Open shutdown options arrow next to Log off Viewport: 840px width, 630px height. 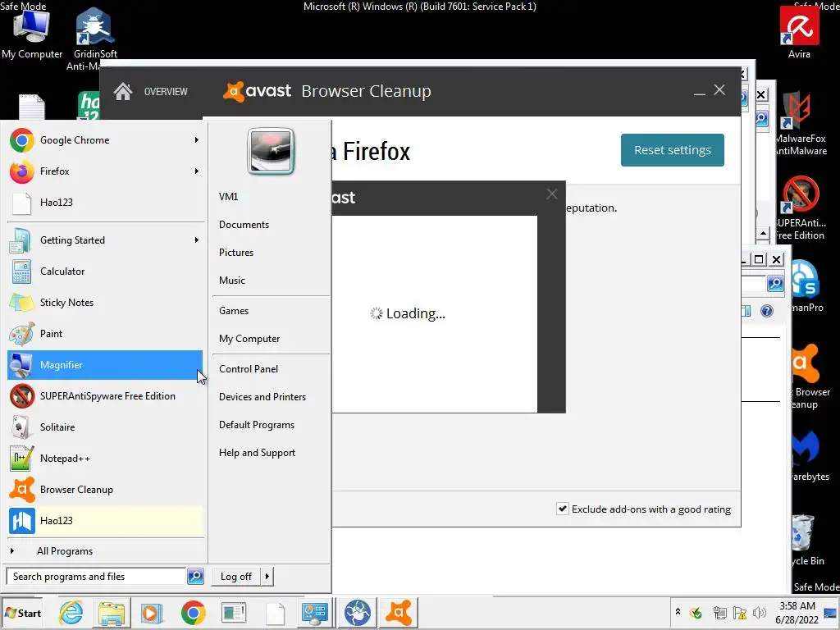pyautogui.click(x=267, y=577)
